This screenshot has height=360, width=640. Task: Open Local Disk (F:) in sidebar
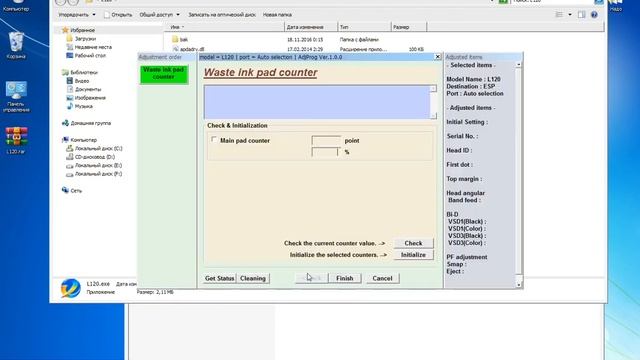(98, 174)
